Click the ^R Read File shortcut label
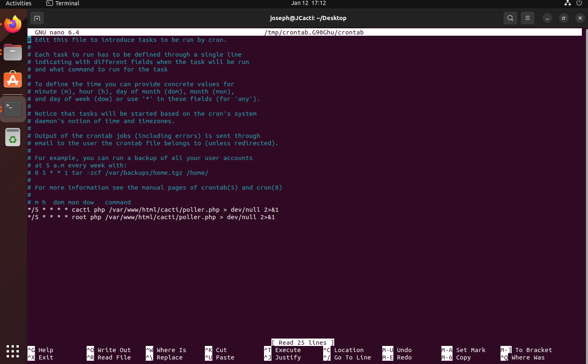This screenshot has width=588, height=364. [109, 357]
